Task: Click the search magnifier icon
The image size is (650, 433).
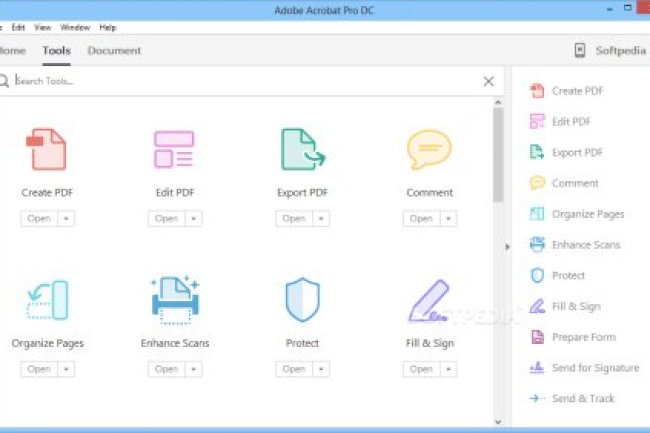Action: [4, 81]
